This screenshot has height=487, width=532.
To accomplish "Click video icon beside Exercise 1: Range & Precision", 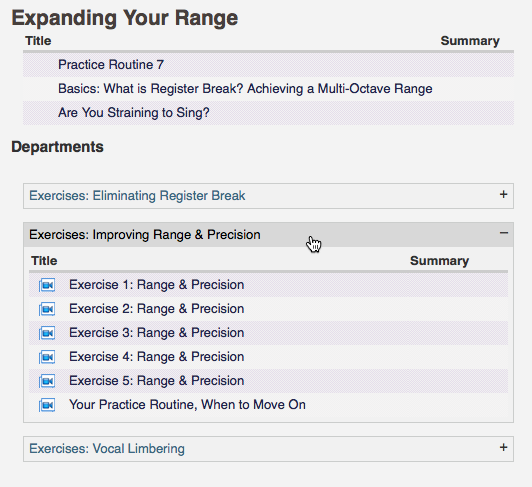I will tap(47, 285).
